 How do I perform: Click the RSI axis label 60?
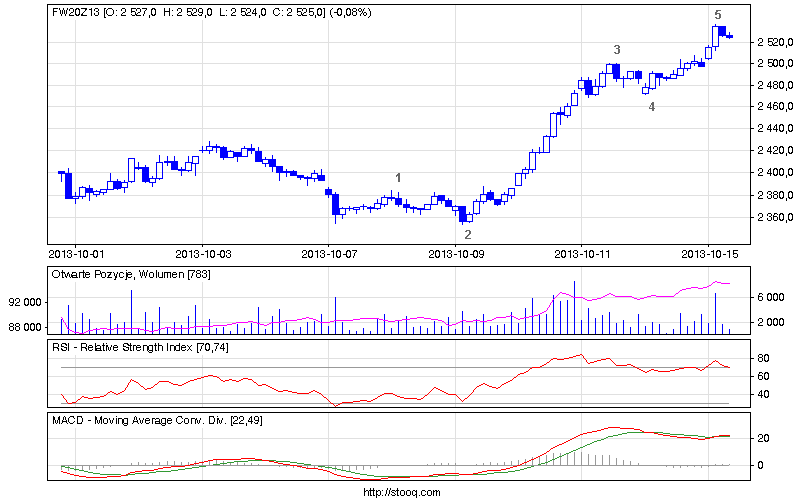click(x=763, y=377)
